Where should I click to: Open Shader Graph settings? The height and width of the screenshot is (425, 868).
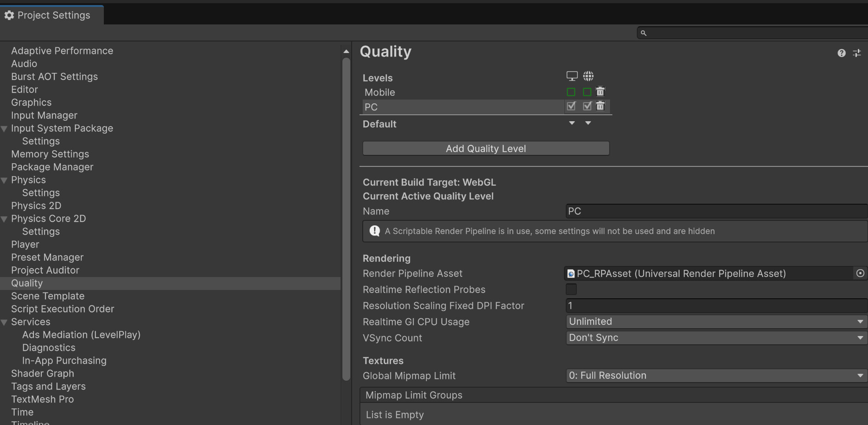[42, 373]
